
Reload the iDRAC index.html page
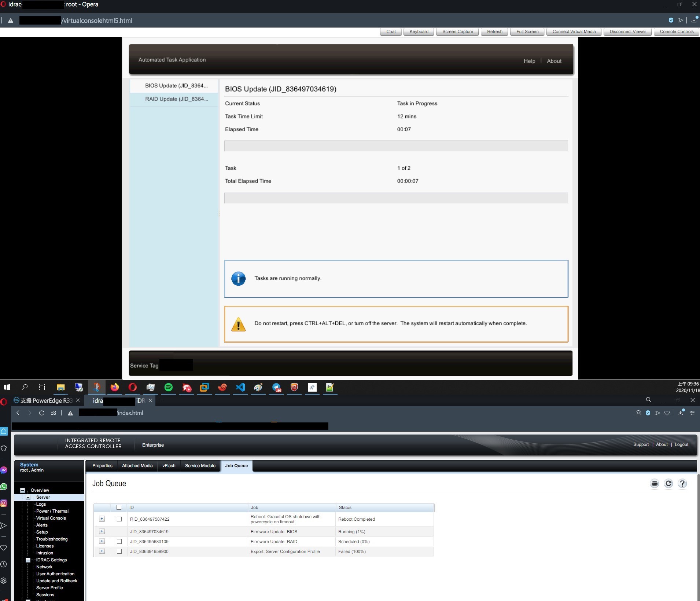42,413
